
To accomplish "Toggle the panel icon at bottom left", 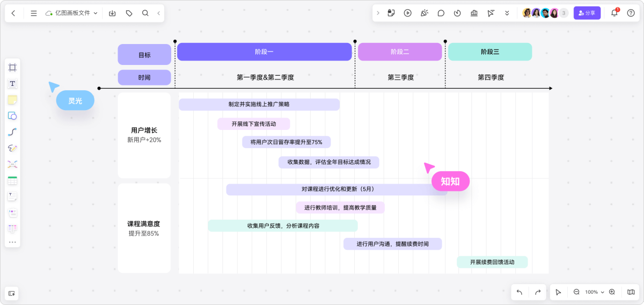I will (x=12, y=293).
